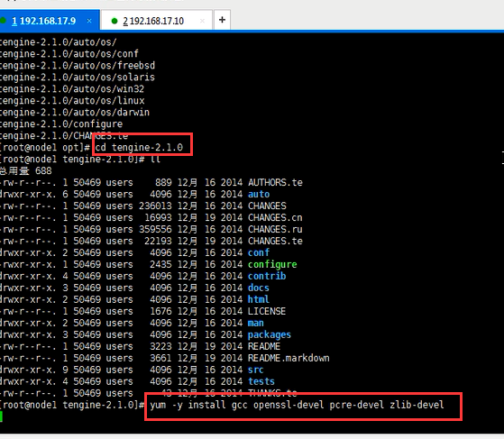Click the 'tengine-2.1.0/configure' output line

click(x=61, y=124)
